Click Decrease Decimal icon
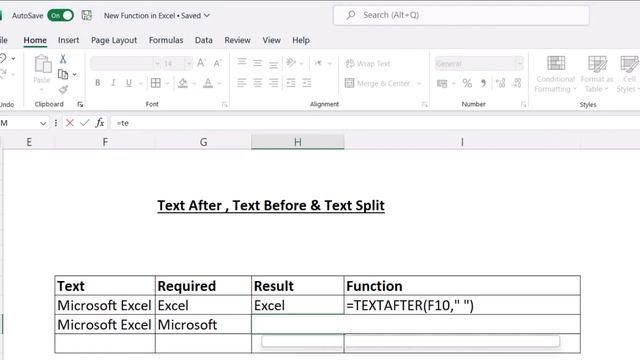The width and height of the screenshot is (640, 360). click(x=517, y=83)
